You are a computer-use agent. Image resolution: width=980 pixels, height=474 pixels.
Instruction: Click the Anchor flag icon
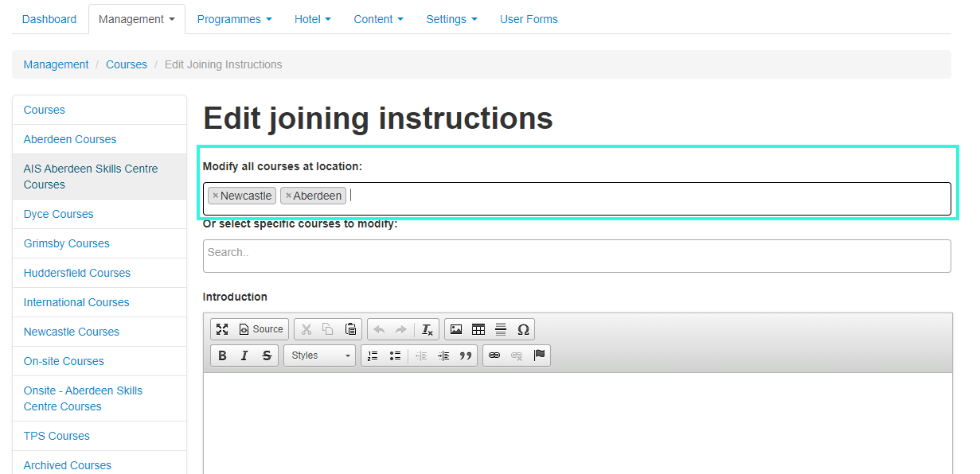click(539, 355)
